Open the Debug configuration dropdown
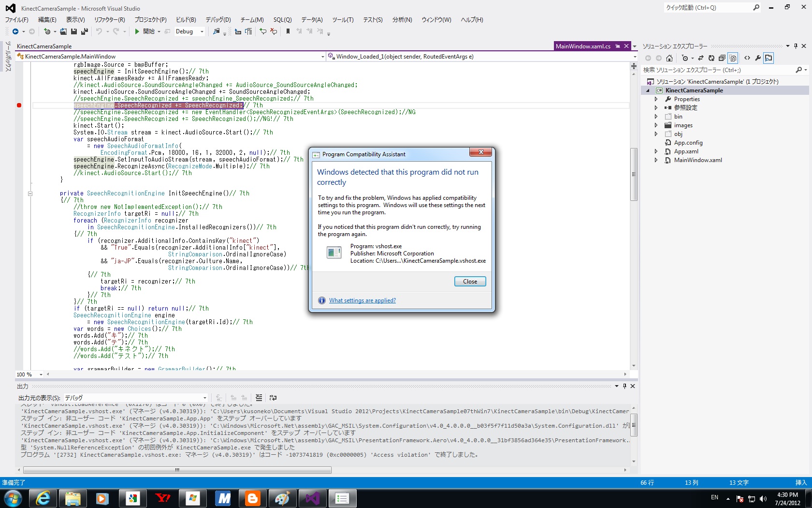 coord(202,32)
